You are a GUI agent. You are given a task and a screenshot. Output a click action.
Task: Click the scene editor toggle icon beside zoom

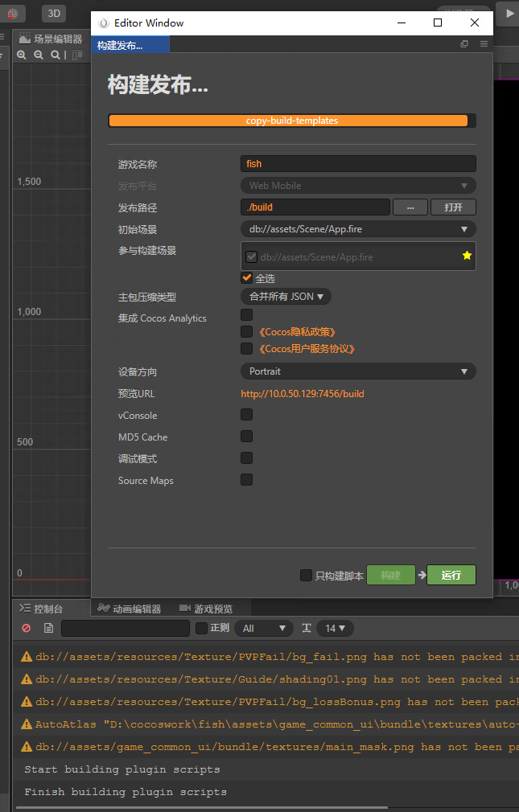click(x=77, y=55)
